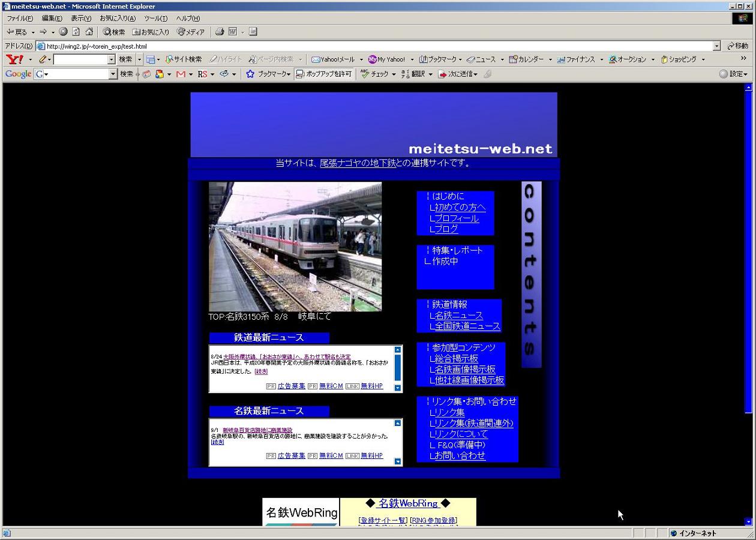Click down arrow in 鉄道最新ニュース frame
The height and width of the screenshot is (540, 756).
pos(397,388)
